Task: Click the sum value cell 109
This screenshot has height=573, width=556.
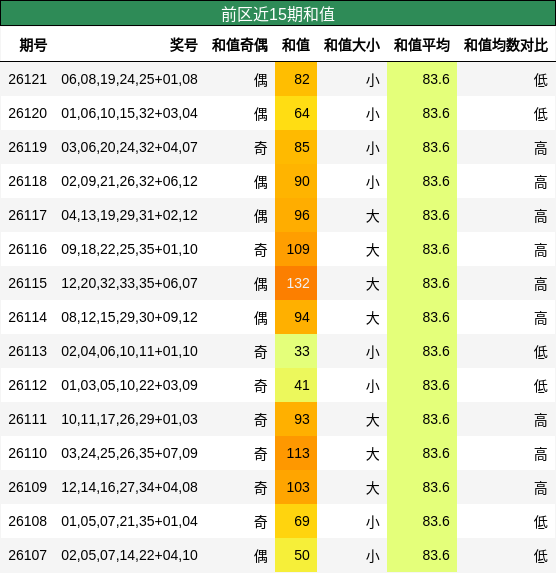Action: coord(296,249)
